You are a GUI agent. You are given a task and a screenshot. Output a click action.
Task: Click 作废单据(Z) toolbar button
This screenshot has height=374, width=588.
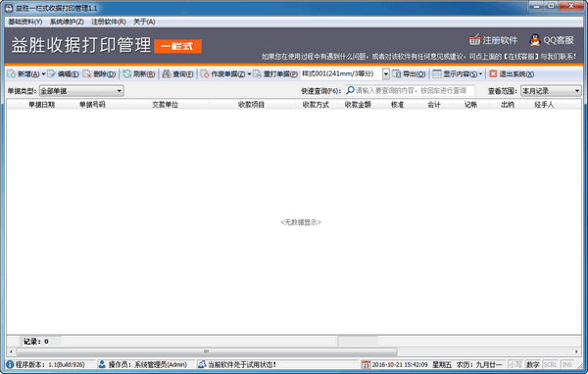coord(222,73)
